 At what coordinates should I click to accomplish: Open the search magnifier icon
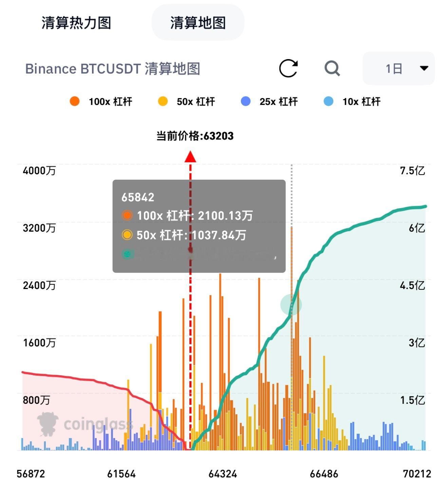click(x=332, y=69)
